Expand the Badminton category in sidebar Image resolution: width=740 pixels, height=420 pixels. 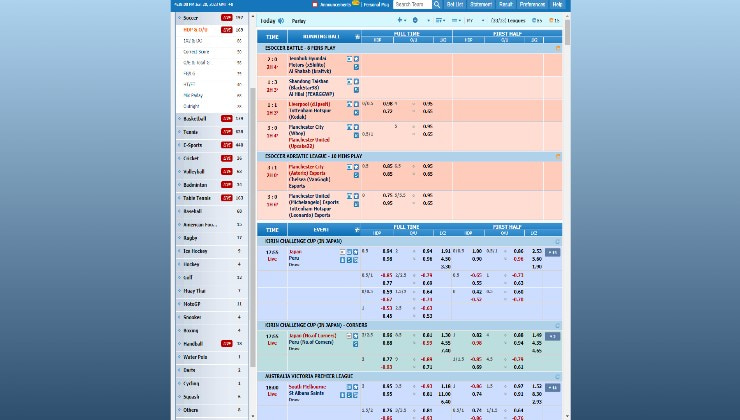tap(211, 185)
